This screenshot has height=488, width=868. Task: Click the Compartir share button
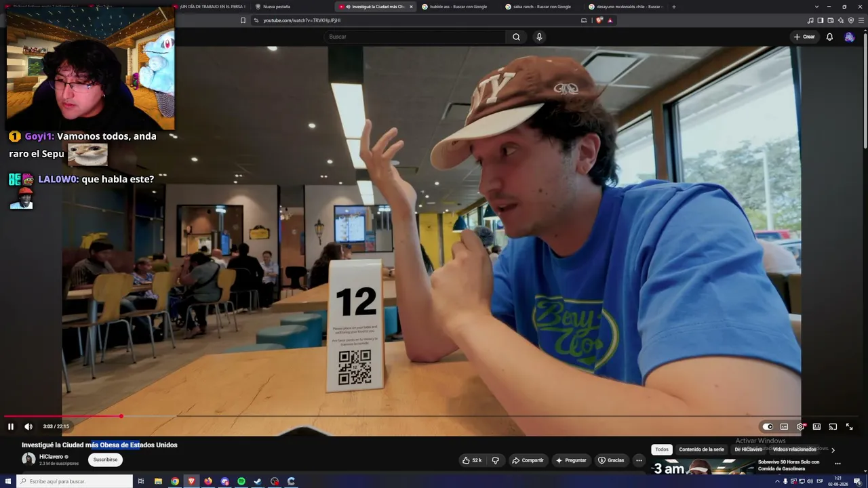click(x=528, y=460)
